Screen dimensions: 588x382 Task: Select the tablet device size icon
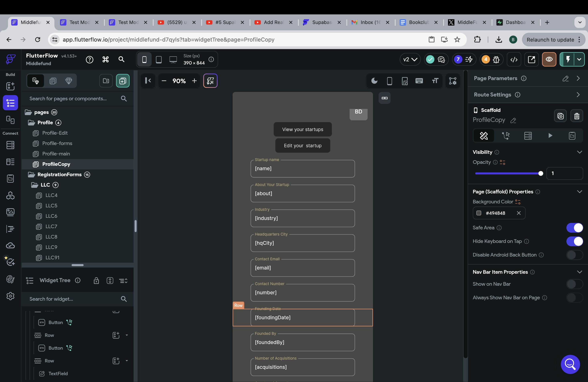pos(159,60)
